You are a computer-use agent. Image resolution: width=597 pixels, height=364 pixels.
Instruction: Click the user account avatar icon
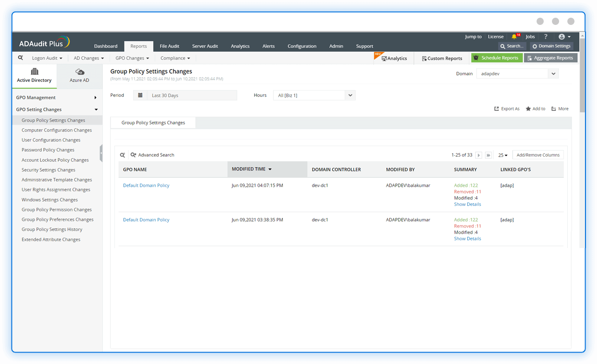click(x=562, y=36)
